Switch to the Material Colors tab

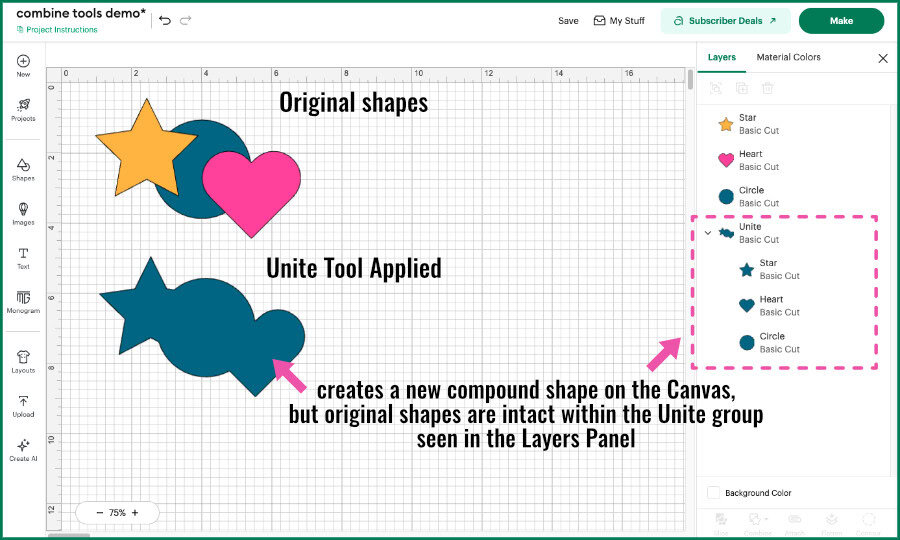[x=788, y=57]
